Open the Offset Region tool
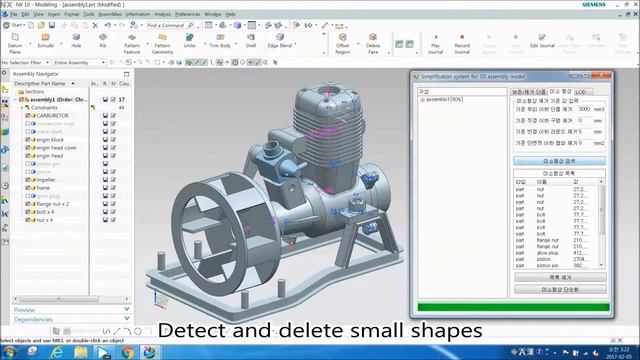This screenshot has height=360, width=640. pos(342,43)
